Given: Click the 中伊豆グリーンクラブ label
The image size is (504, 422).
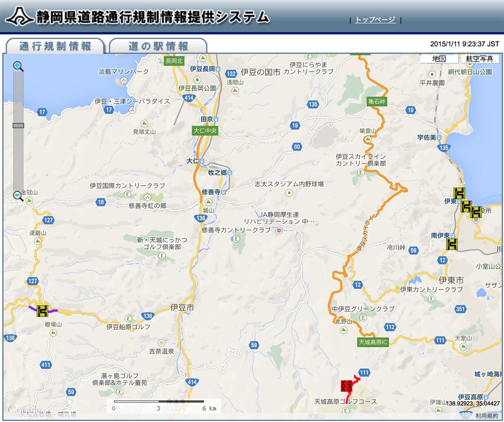Looking at the screenshot, I should click(x=363, y=309).
